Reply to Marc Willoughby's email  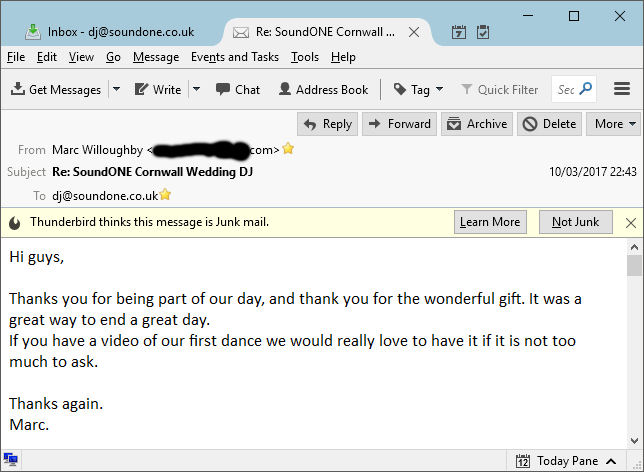tap(327, 124)
